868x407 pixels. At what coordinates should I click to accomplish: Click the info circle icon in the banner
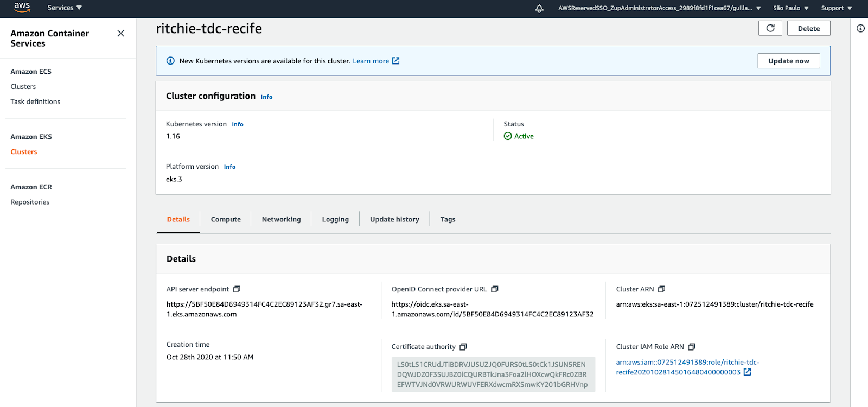point(170,61)
